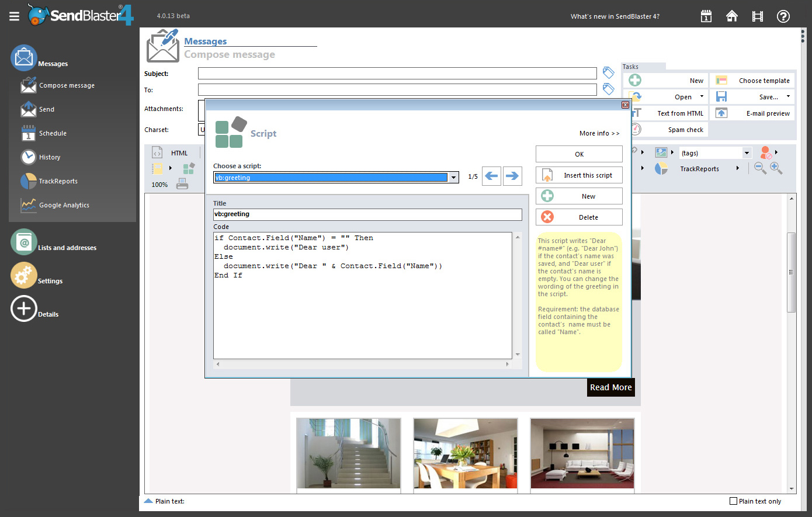Viewport: 812px width, 517px height.
Task: Open the Settings gears icon in sidebar
Action: point(23,275)
